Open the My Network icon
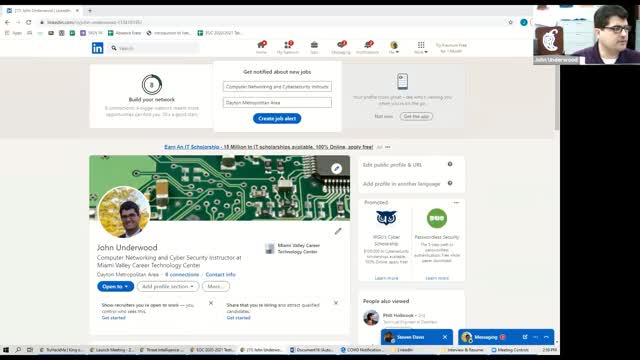This screenshot has width=640, height=360. coord(288,47)
